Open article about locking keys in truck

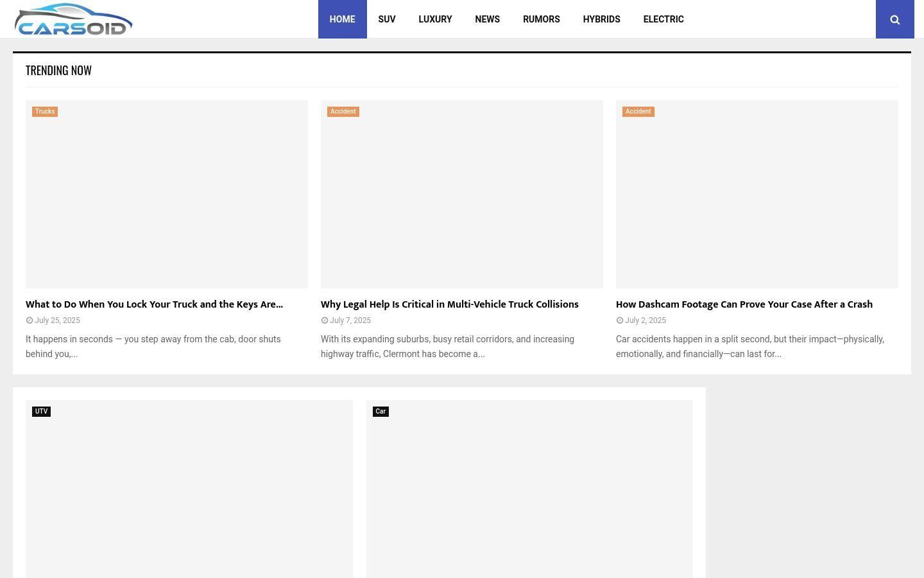pos(154,304)
